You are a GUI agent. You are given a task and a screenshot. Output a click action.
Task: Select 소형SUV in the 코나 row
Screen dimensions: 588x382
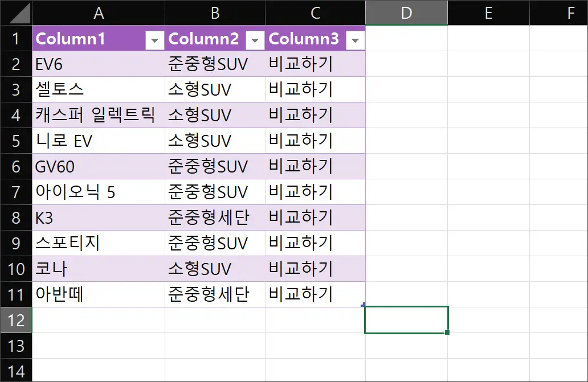tap(215, 269)
